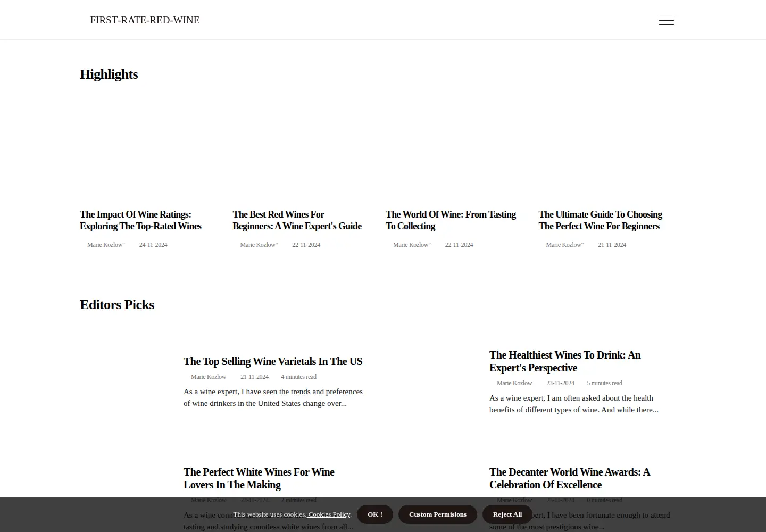Open 'The Impact Of Wine Ratings' article
The width and height of the screenshot is (766, 532).
pyautogui.click(x=140, y=220)
